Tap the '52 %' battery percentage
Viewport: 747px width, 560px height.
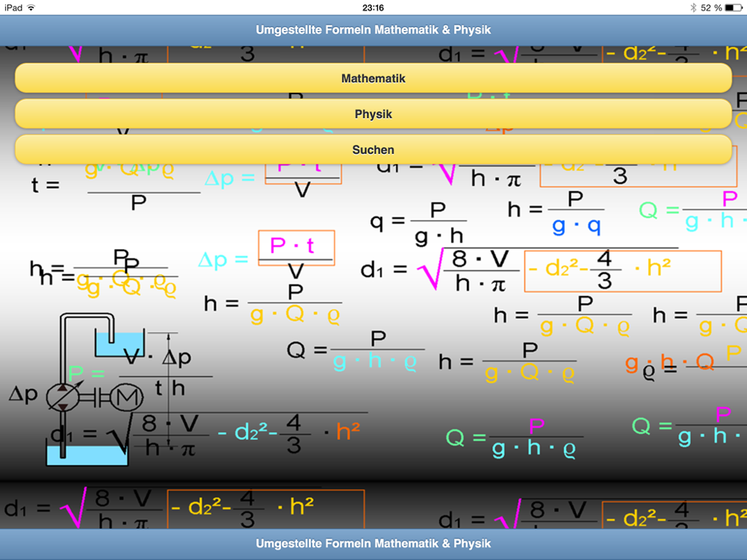pyautogui.click(x=711, y=7)
